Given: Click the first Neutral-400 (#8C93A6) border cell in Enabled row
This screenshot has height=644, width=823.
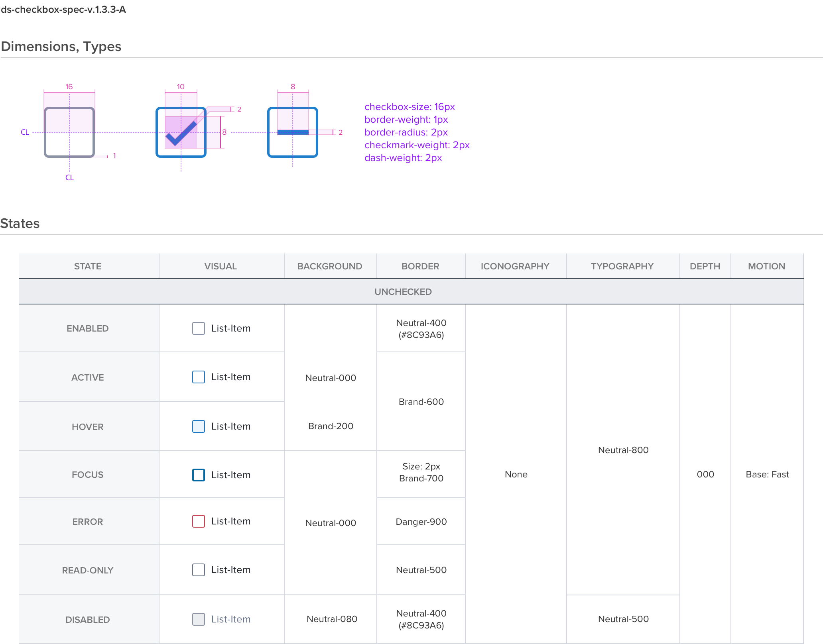Looking at the screenshot, I should [x=421, y=329].
